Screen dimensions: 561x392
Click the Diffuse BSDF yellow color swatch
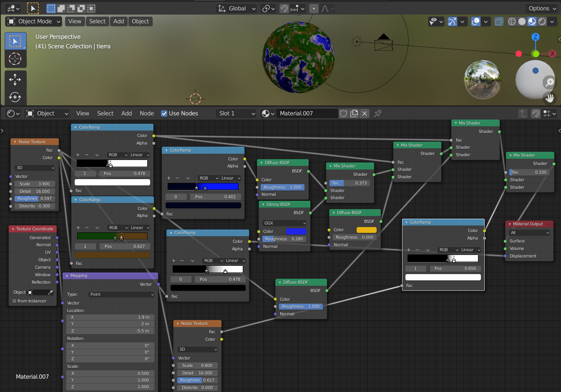click(x=367, y=230)
